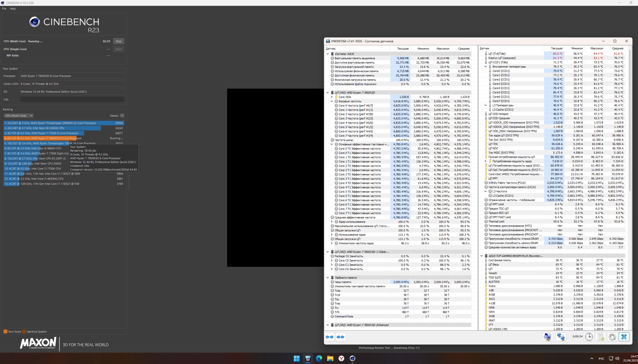Image resolution: width=638 pixels, height=364 pixels.
Task: Click the networked computers remote icon
Action: 561,337
